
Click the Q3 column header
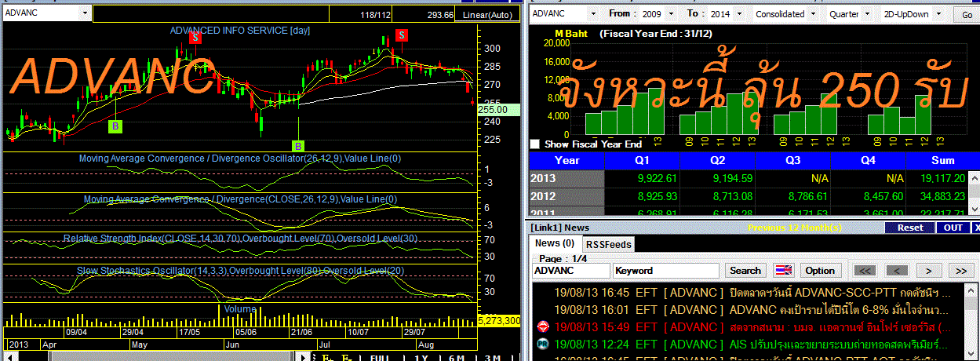pyautogui.click(x=792, y=160)
